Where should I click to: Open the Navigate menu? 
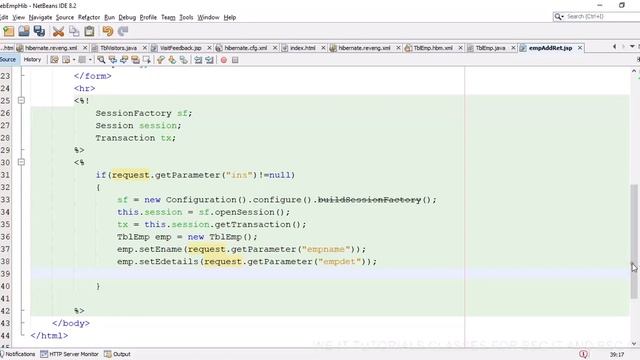click(40, 17)
